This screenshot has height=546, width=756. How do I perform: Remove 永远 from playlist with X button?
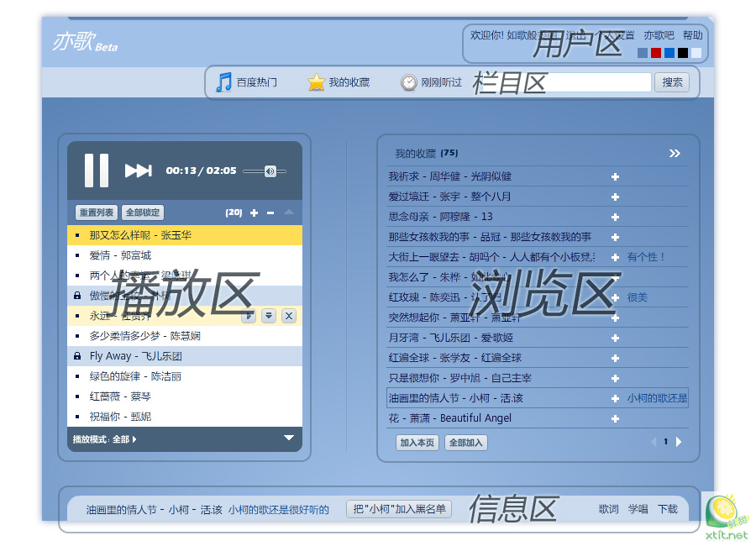pos(289,316)
